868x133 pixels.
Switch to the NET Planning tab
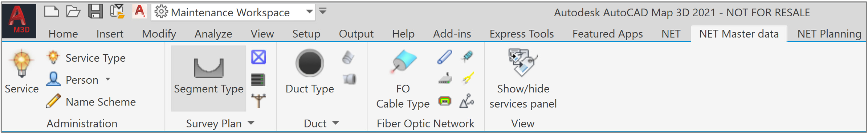point(829,34)
